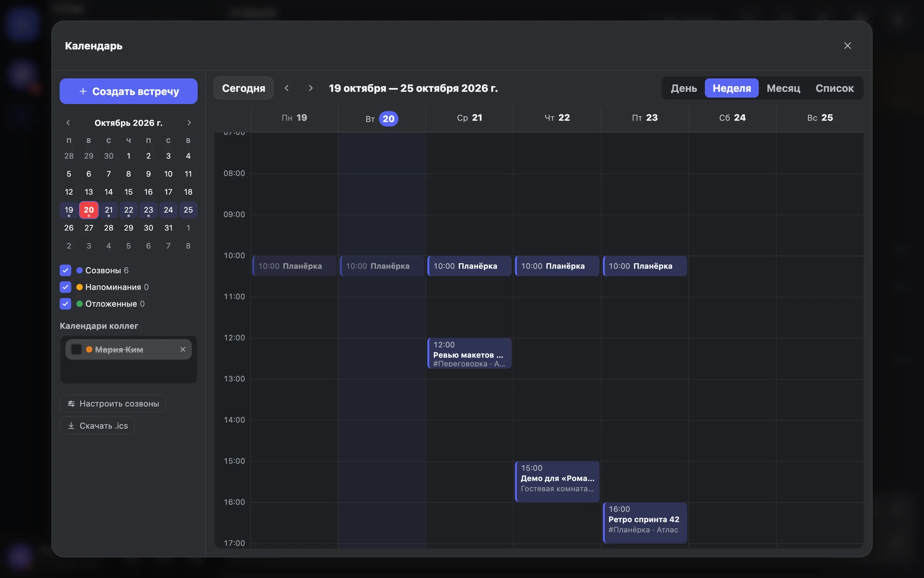Switch to День view
Screen dimensions: 924x578
pyautogui.click(x=684, y=88)
